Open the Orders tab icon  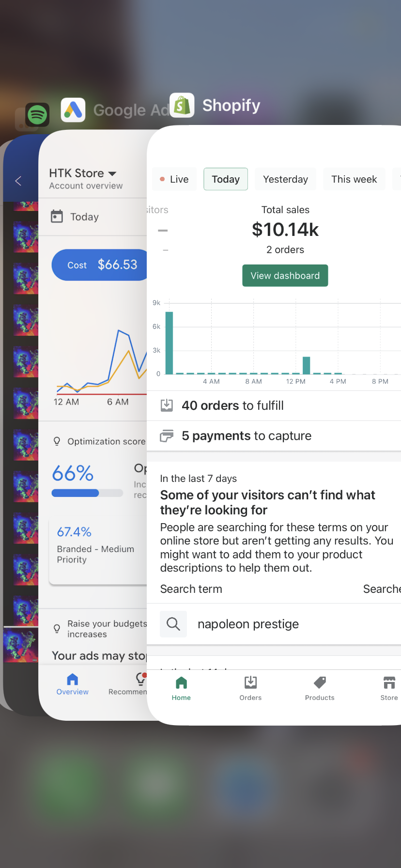250,682
